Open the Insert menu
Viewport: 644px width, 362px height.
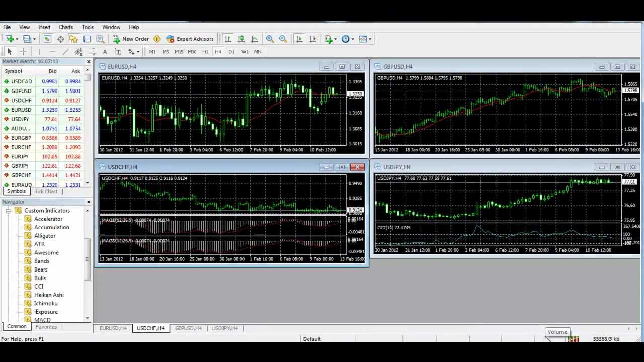44,27
